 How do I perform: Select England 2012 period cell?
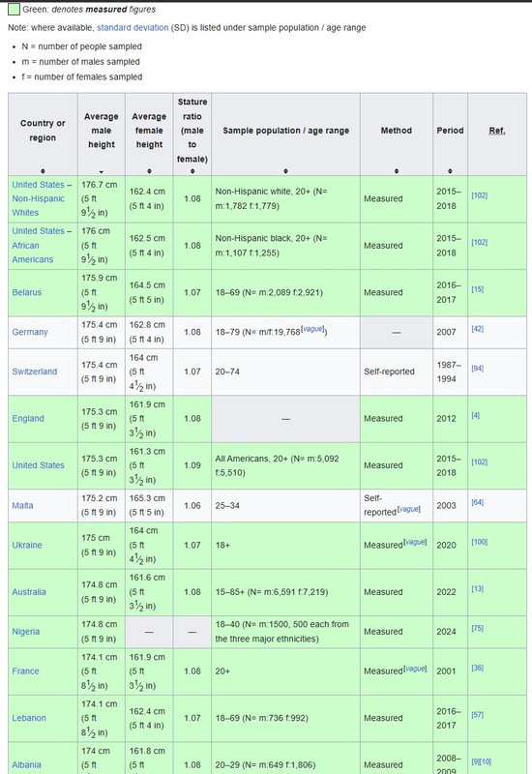[450, 419]
